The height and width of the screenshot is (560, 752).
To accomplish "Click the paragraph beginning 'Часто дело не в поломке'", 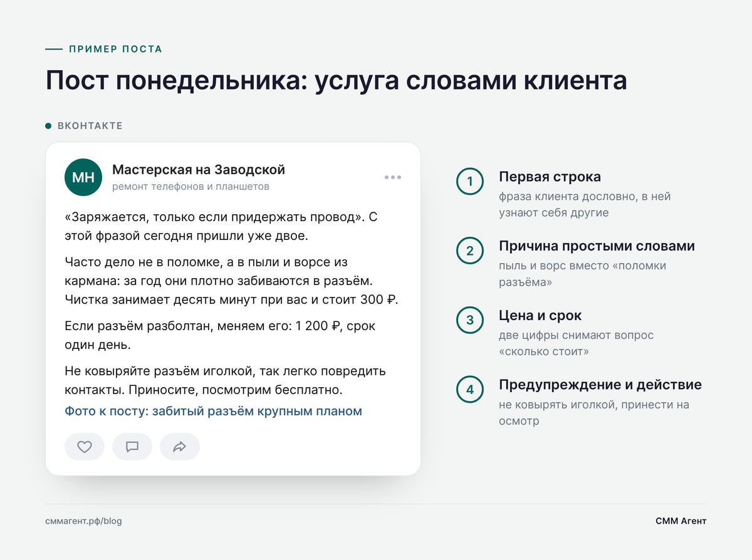I will tap(232, 281).
